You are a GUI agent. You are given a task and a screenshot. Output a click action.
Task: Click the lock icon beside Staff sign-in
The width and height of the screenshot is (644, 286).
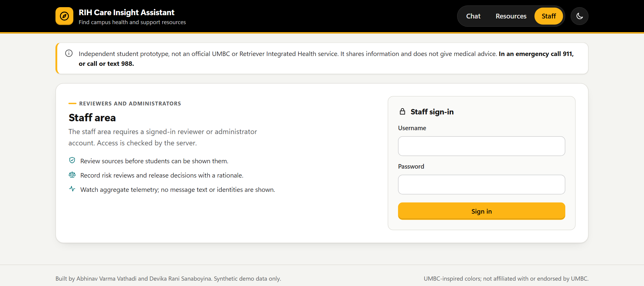402,111
